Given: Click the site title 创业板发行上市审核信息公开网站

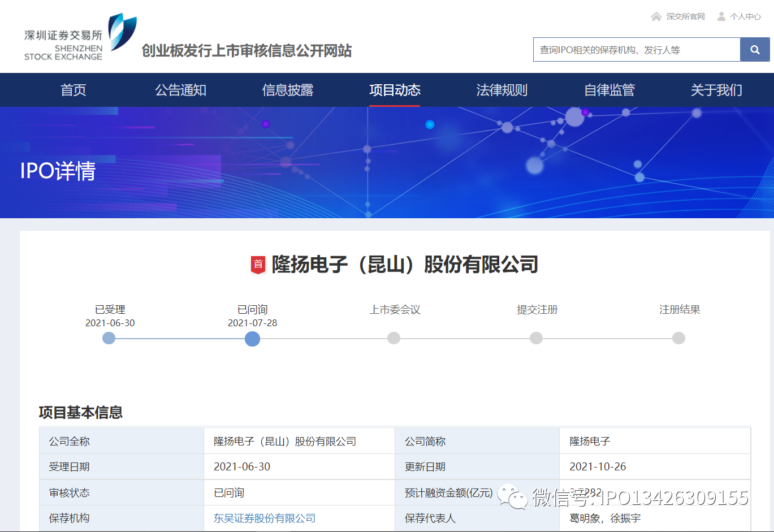Looking at the screenshot, I should (247, 51).
